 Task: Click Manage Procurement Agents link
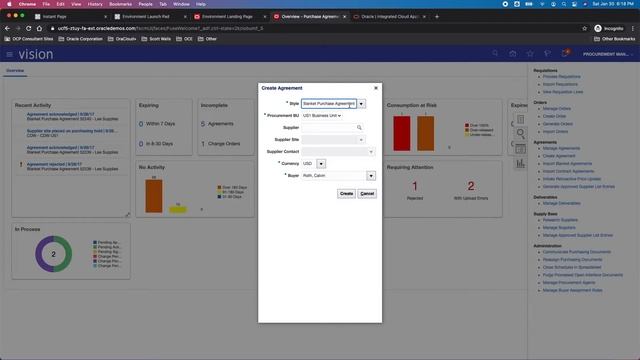coord(569,282)
